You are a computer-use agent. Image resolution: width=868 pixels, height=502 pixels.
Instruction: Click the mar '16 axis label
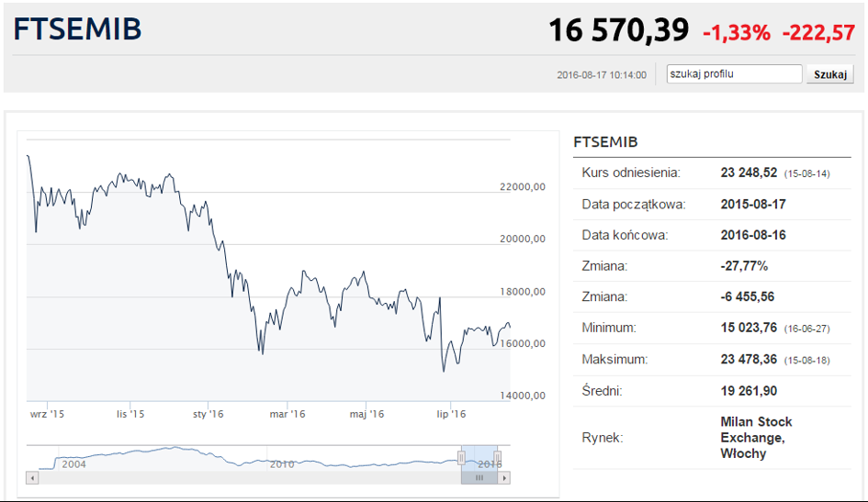tap(287, 414)
